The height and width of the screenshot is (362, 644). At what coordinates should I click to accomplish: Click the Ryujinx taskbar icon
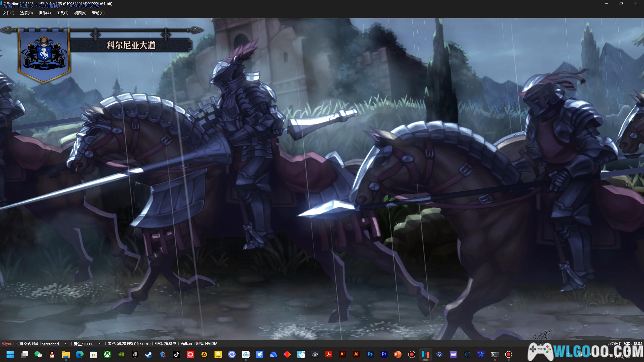tap(425, 354)
